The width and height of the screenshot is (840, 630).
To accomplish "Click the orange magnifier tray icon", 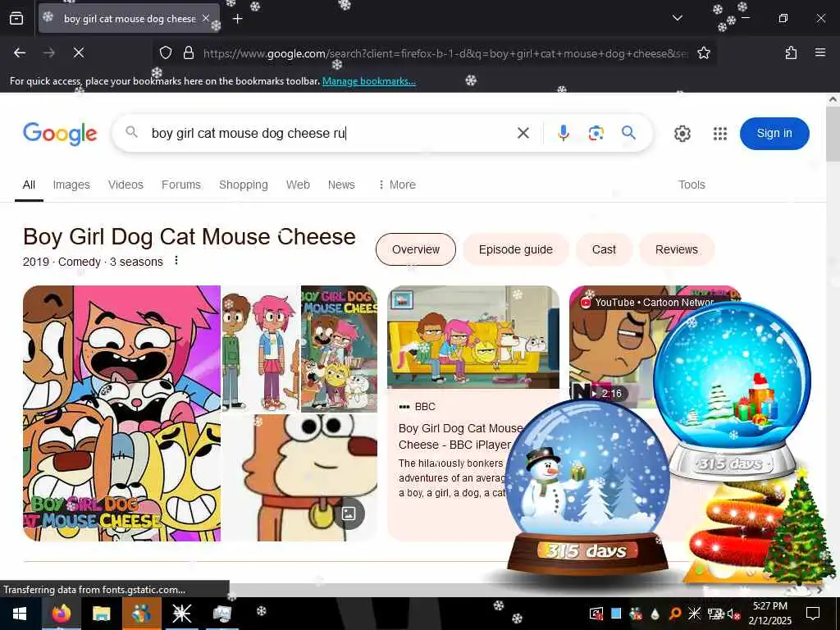I will pyautogui.click(x=675, y=614).
